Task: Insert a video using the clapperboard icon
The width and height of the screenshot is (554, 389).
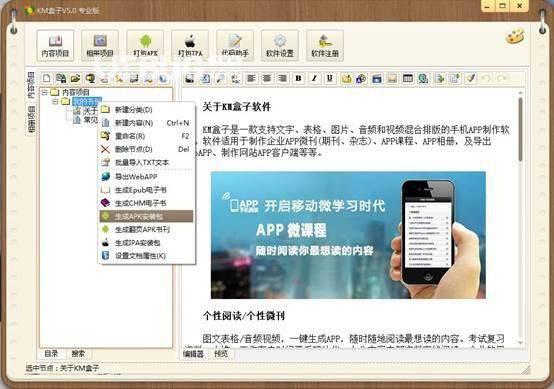Action: click(377, 78)
